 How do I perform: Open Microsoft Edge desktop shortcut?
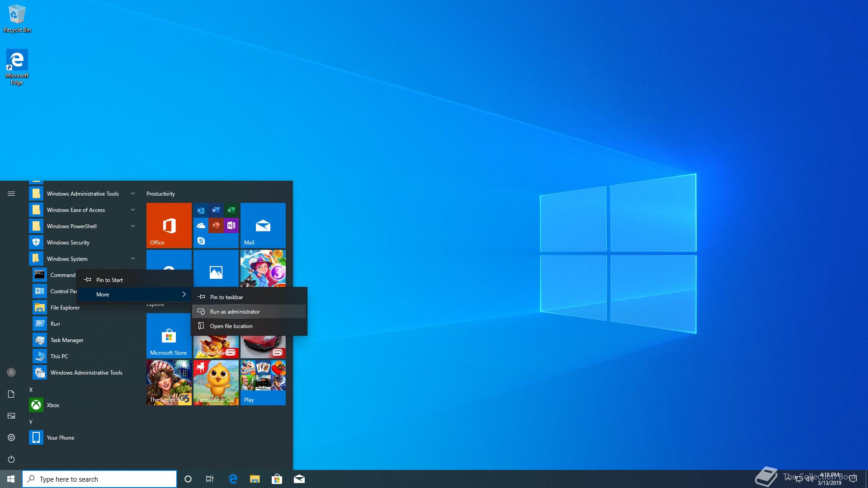pyautogui.click(x=17, y=67)
